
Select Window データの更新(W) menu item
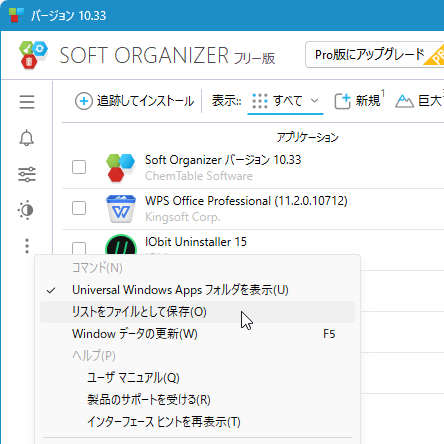coord(197,334)
